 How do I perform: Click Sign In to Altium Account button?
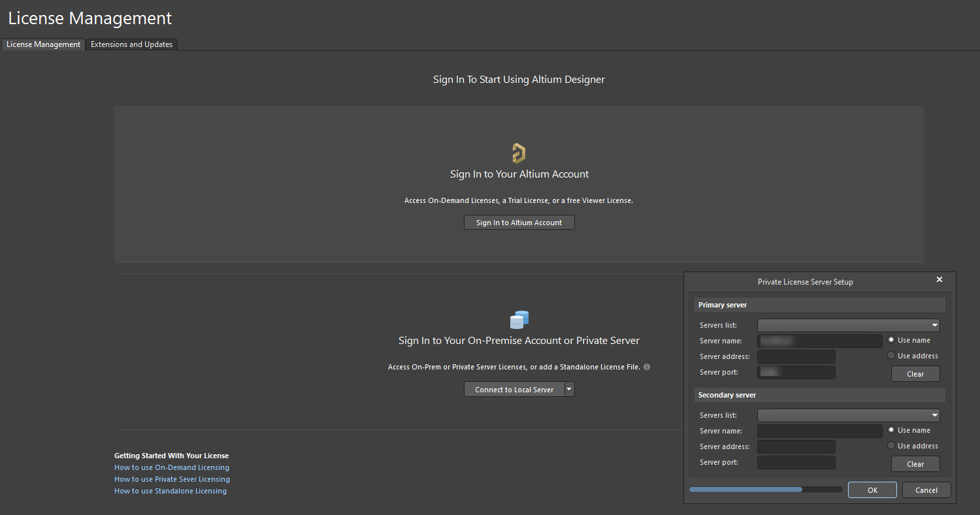click(x=519, y=223)
